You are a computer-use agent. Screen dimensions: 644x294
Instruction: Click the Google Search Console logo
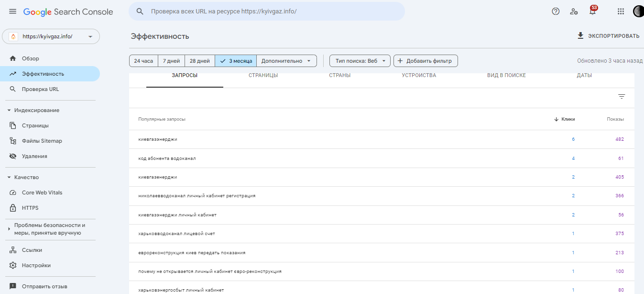click(x=68, y=12)
